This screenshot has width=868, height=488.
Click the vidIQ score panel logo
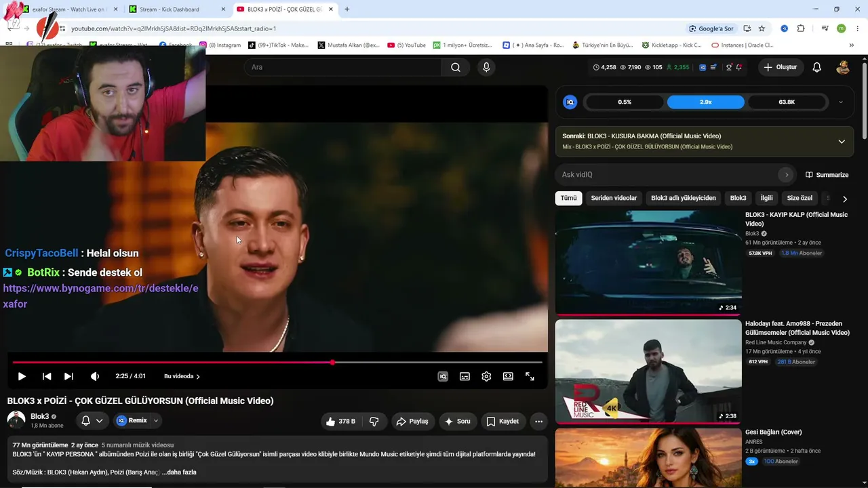[x=570, y=102]
